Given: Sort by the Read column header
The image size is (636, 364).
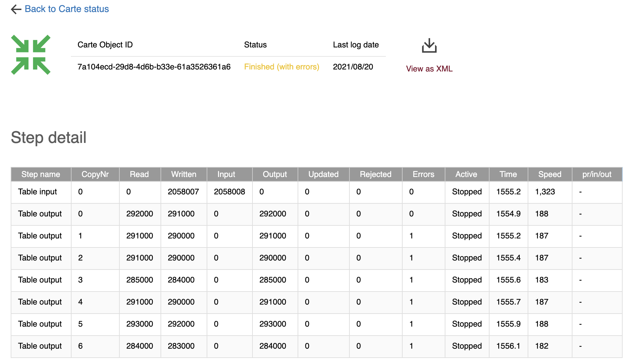Looking at the screenshot, I should pyautogui.click(x=139, y=174).
